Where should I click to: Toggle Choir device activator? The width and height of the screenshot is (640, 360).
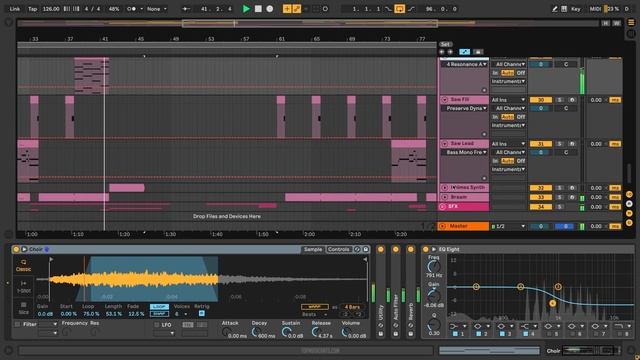click(x=16, y=249)
